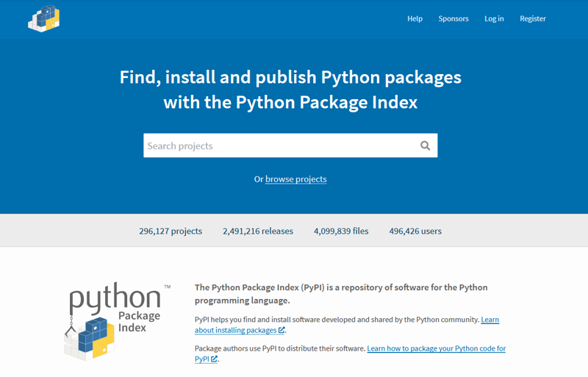Click the 496,426 users statistic

[415, 231]
